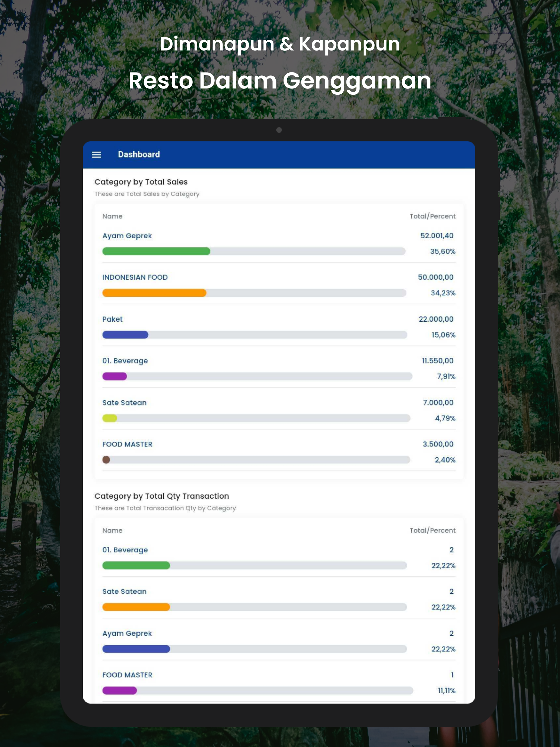Click the 22.000,00 total for Paket
The width and height of the screenshot is (560, 747).
[x=436, y=319]
